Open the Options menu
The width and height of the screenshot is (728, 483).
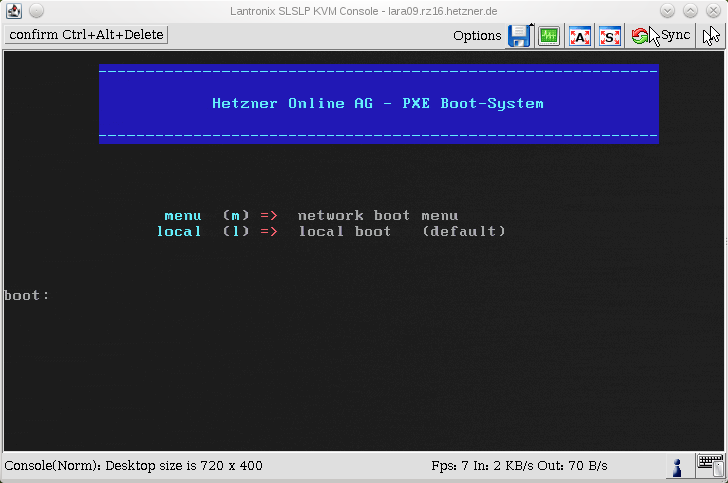(477, 36)
